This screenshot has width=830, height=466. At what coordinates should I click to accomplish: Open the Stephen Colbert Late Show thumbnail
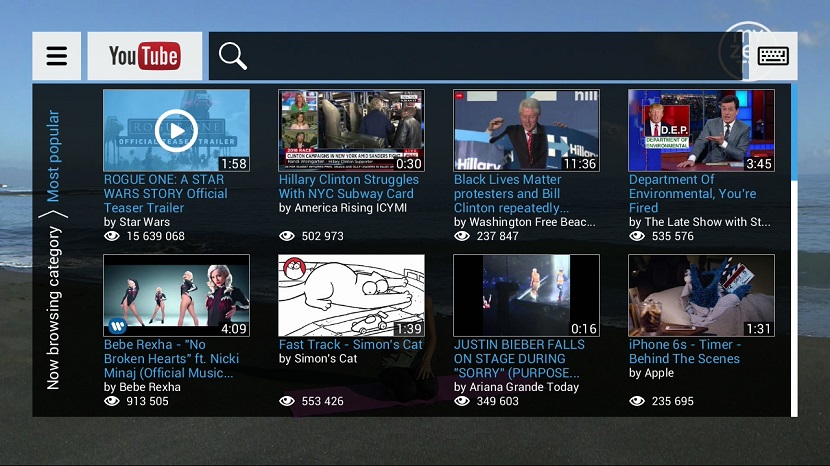point(701,130)
